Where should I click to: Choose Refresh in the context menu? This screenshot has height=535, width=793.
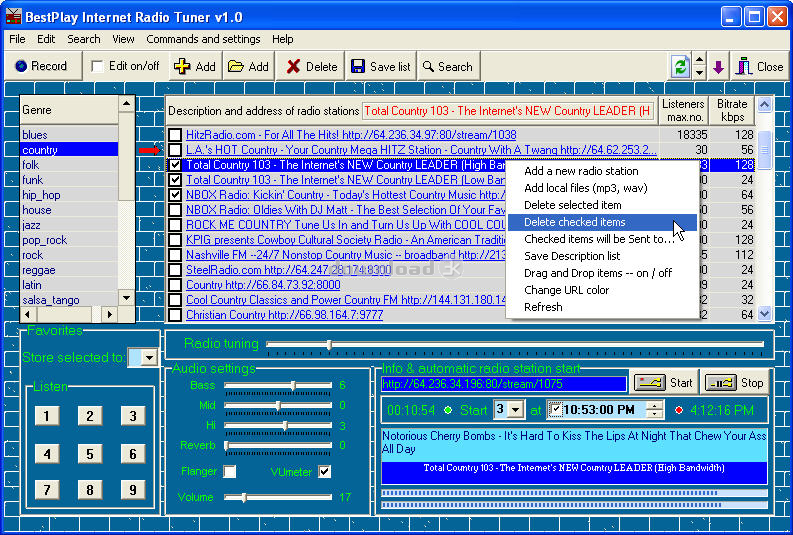click(x=602, y=307)
